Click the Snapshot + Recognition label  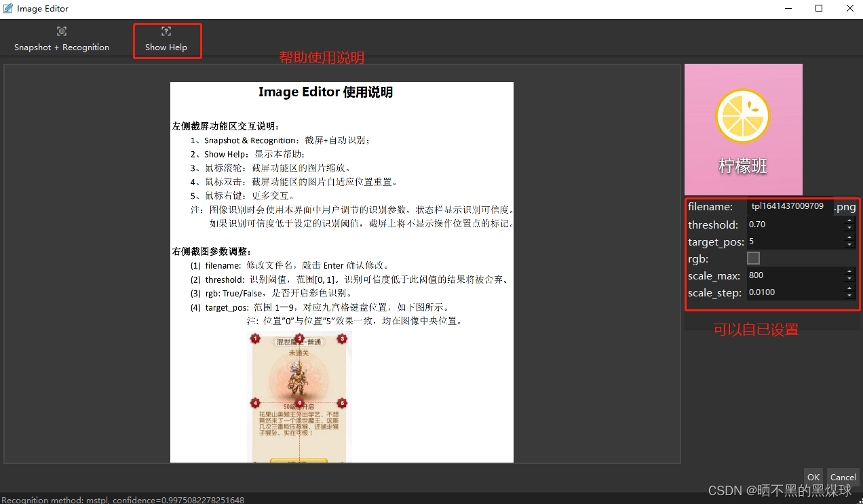tap(62, 47)
